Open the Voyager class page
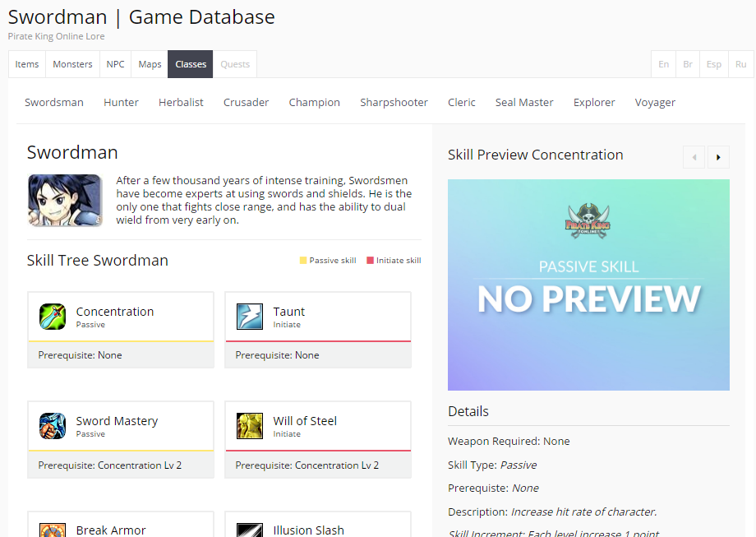 point(655,102)
